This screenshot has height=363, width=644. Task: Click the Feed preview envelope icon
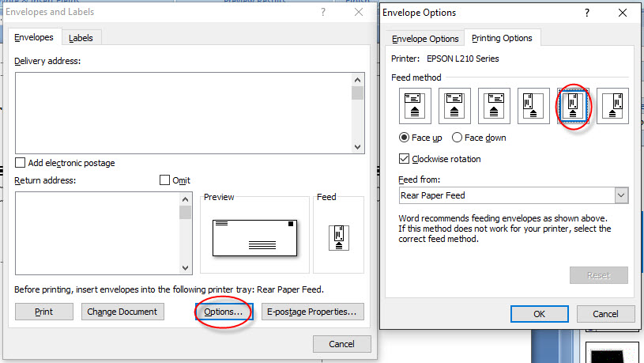coord(339,237)
